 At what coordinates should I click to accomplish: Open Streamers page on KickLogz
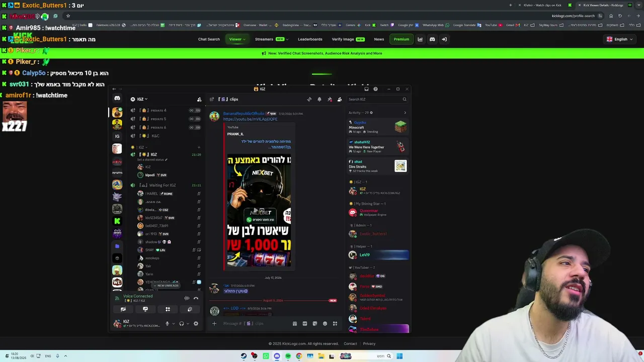click(x=270, y=39)
